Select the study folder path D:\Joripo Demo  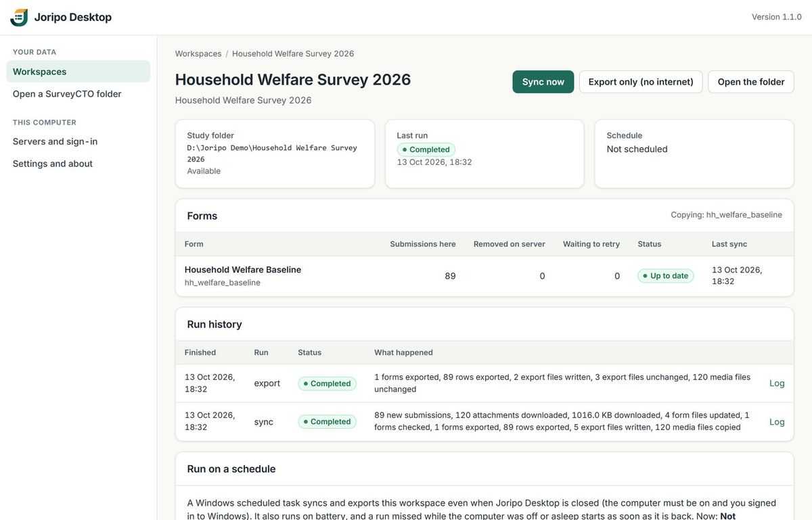click(x=272, y=153)
